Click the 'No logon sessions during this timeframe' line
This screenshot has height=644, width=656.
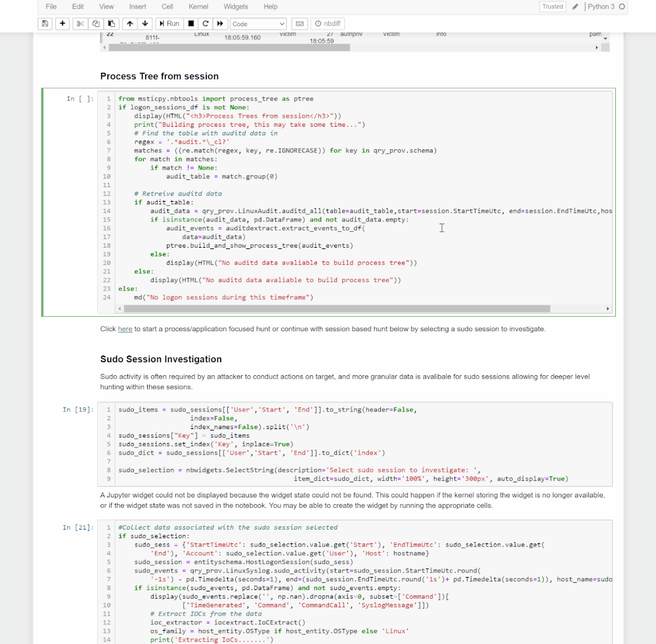point(223,297)
